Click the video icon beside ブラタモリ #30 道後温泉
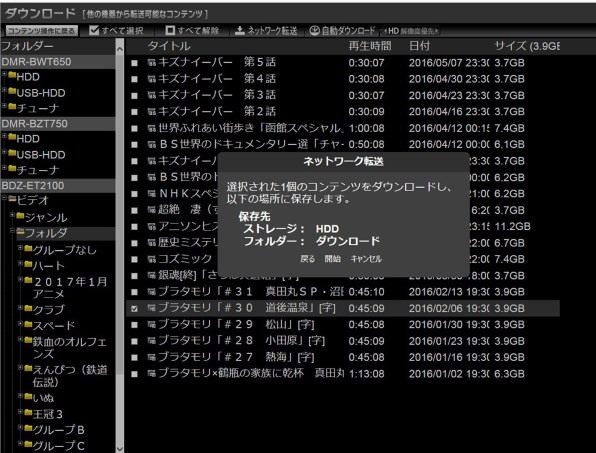The image size is (596, 453). point(152,308)
